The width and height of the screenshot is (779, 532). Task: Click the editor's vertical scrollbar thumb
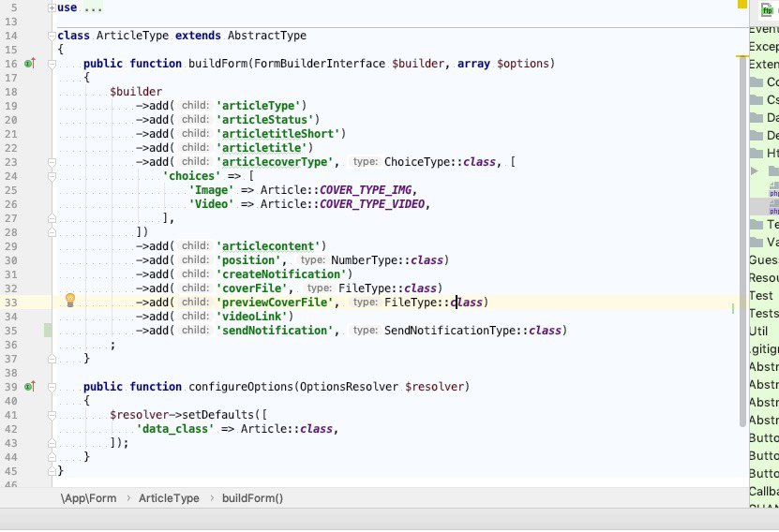pyautogui.click(x=742, y=242)
